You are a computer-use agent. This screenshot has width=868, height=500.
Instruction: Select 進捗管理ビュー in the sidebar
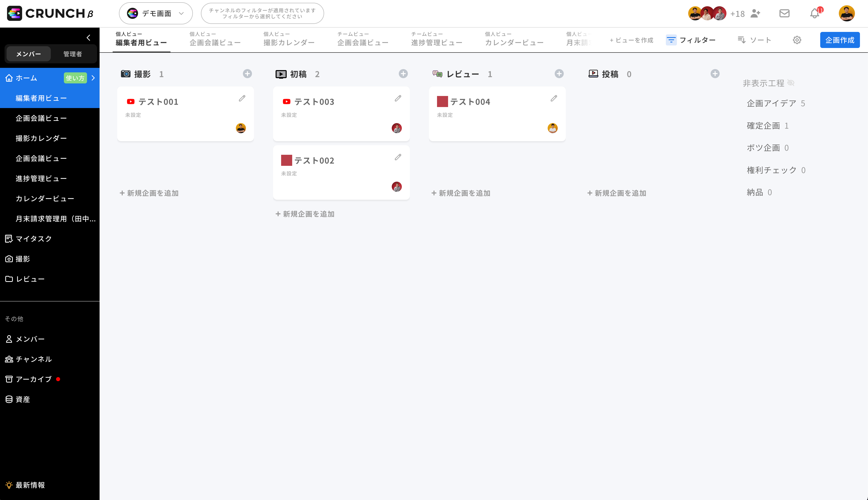(41, 179)
